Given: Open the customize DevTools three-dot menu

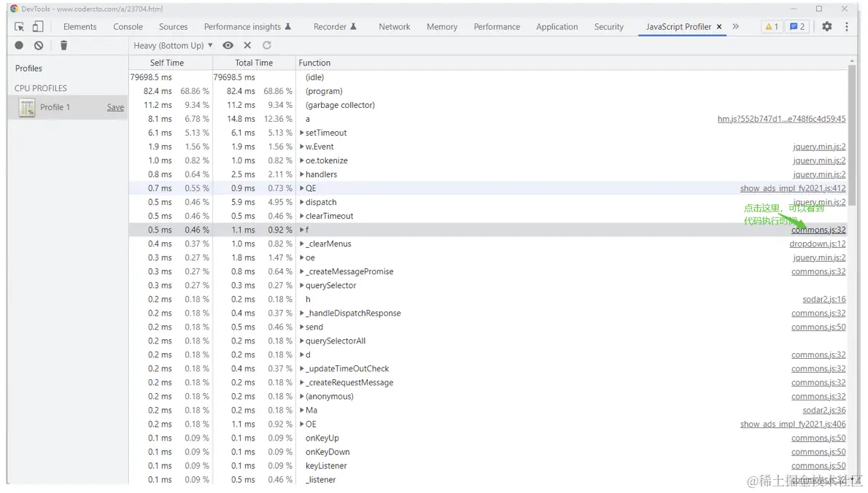Looking at the screenshot, I should click(x=846, y=26).
